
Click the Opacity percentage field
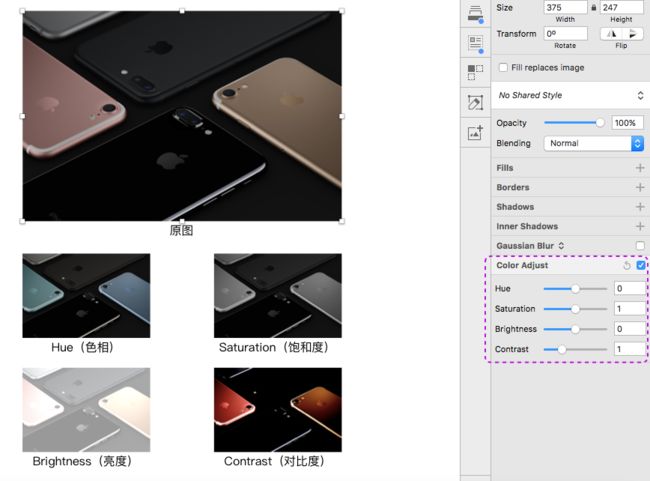tap(627, 123)
